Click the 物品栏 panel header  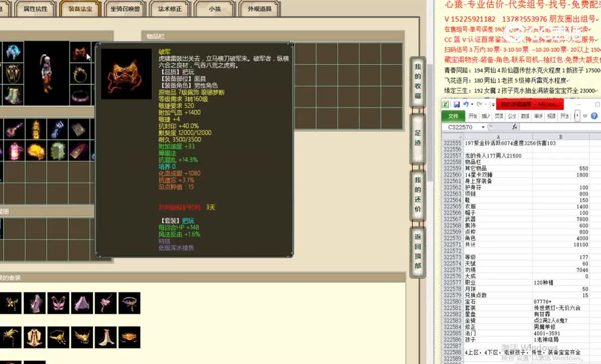click(x=273, y=36)
